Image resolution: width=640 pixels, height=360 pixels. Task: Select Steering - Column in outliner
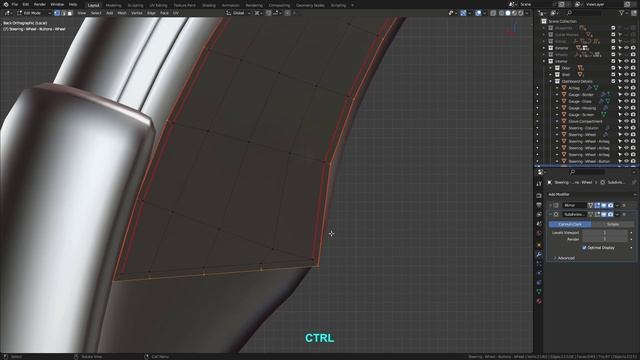pyautogui.click(x=583, y=128)
